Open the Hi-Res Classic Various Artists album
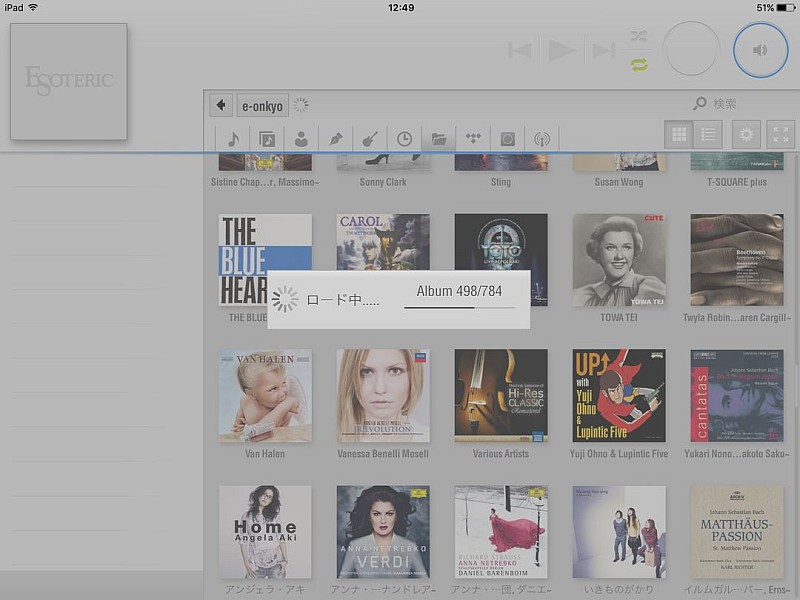This screenshot has height=600, width=800. click(501, 395)
